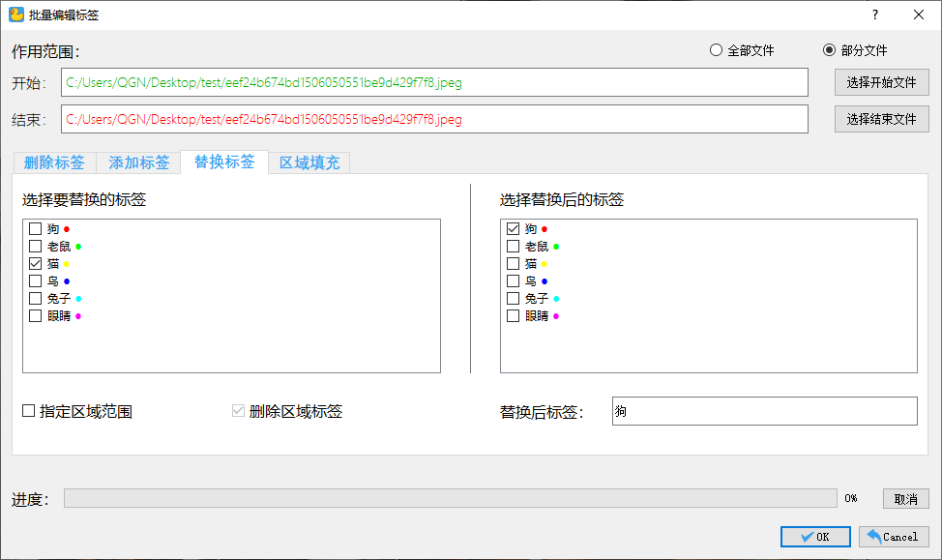This screenshot has width=942, height=560.
Task: Uncheck 狗 in replacement labels list
Action: [513, 229]
